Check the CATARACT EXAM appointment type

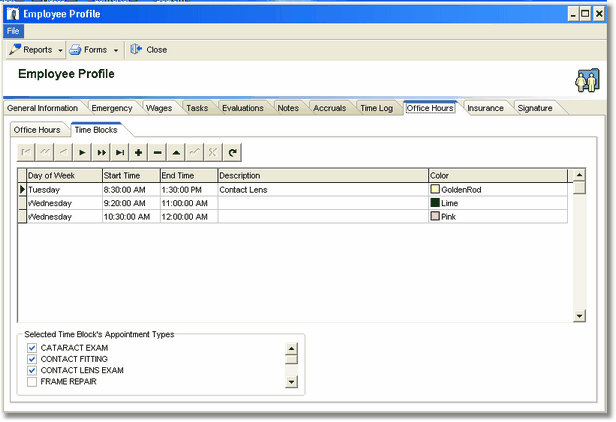point(32,348)
